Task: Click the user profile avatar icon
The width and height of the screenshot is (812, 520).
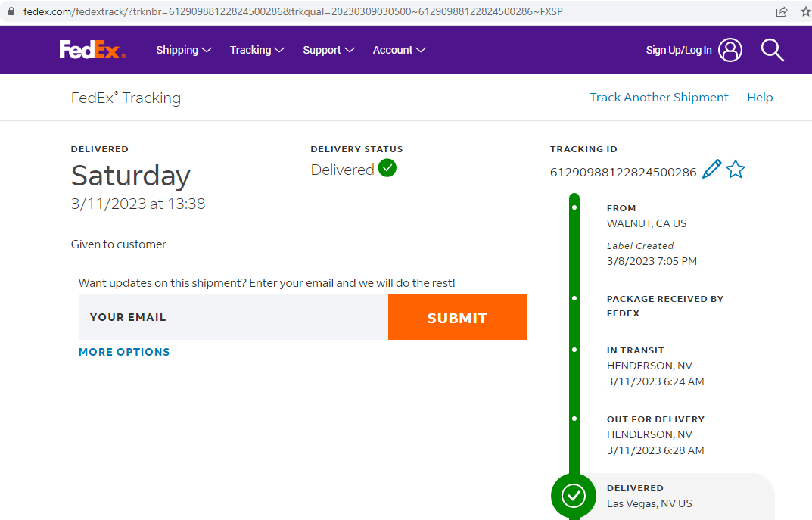Action: coord(730,50)
